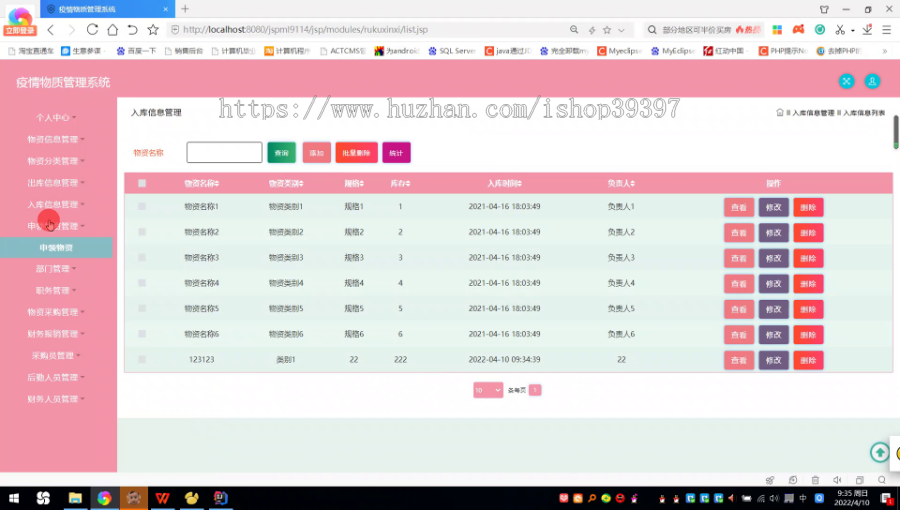Expand the 后勤人员管理 sidebar menu
The width and height of the screenshot is (900, 510).
(x=56, y=377)
